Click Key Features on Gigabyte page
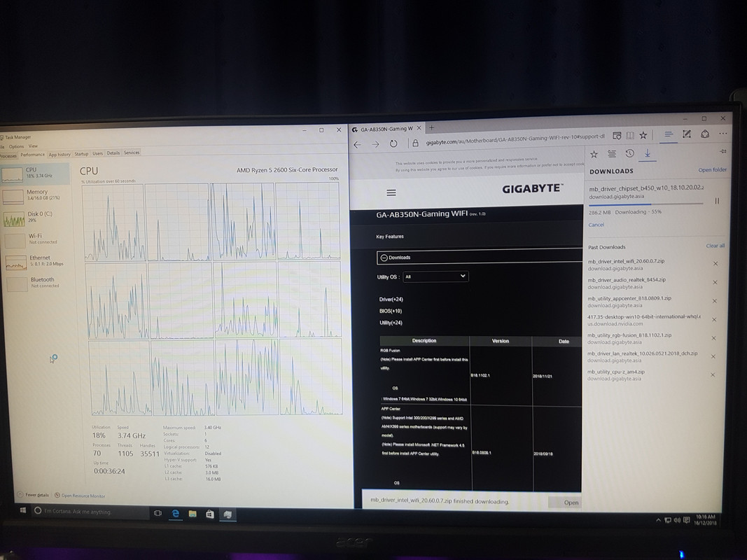Screen dimensions: 747x560 pyautogui.click(x=390, y=236)
